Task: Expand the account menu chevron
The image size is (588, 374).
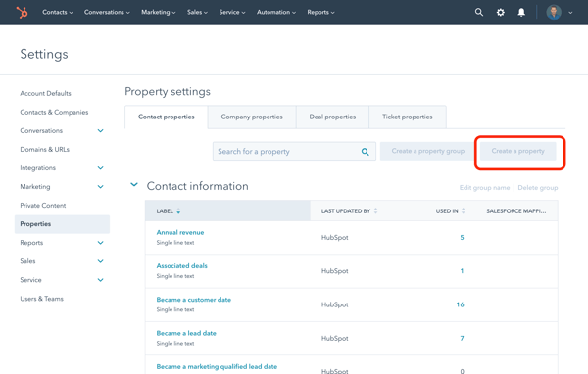Action: click(570, 13)
